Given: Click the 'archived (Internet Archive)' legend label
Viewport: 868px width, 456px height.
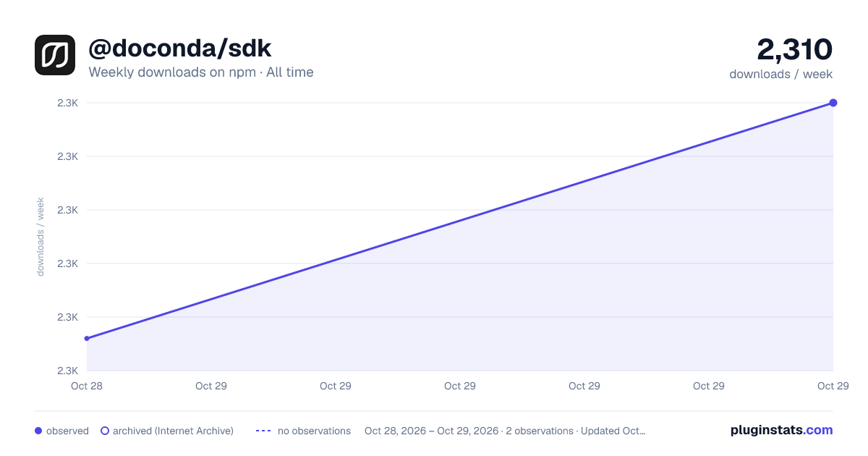Looking at the screenshot, I should click(173, 431).
